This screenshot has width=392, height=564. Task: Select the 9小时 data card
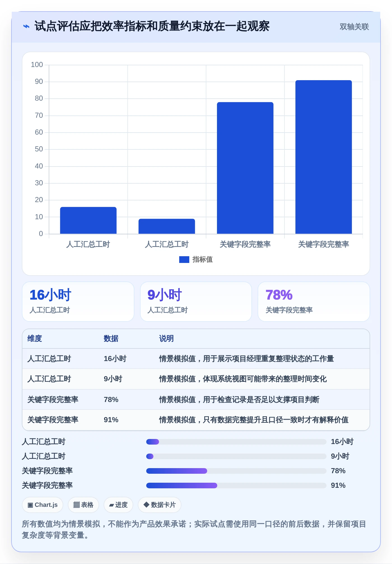point(196,302)
